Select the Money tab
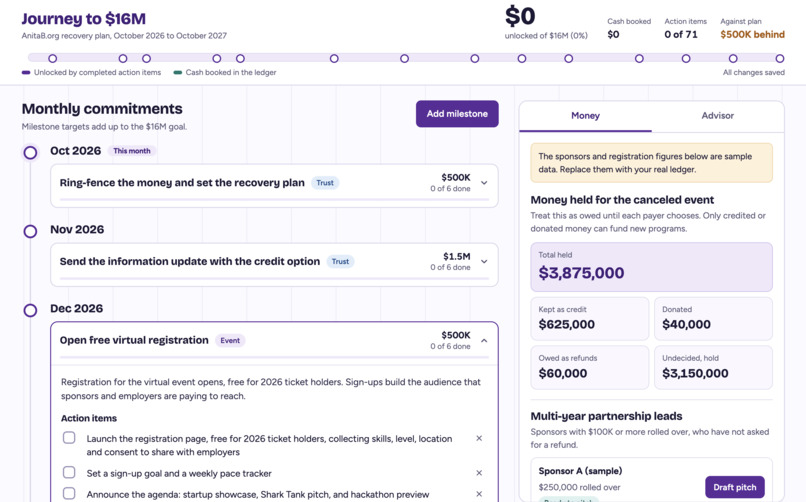806x502 pixels. pos(585,116)
